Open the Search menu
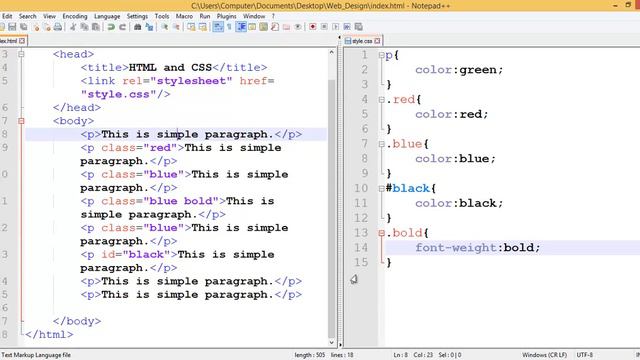 (x=27, y=16)
